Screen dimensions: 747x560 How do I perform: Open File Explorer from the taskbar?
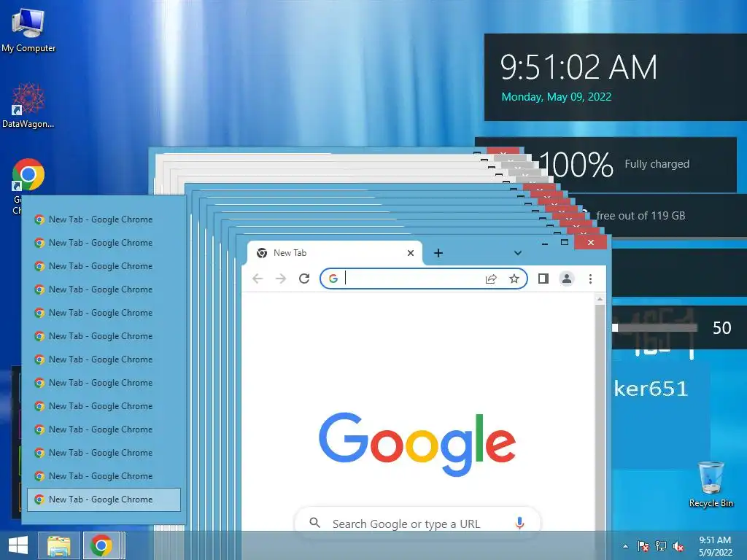pyautogui.click(x=59, y=545)
